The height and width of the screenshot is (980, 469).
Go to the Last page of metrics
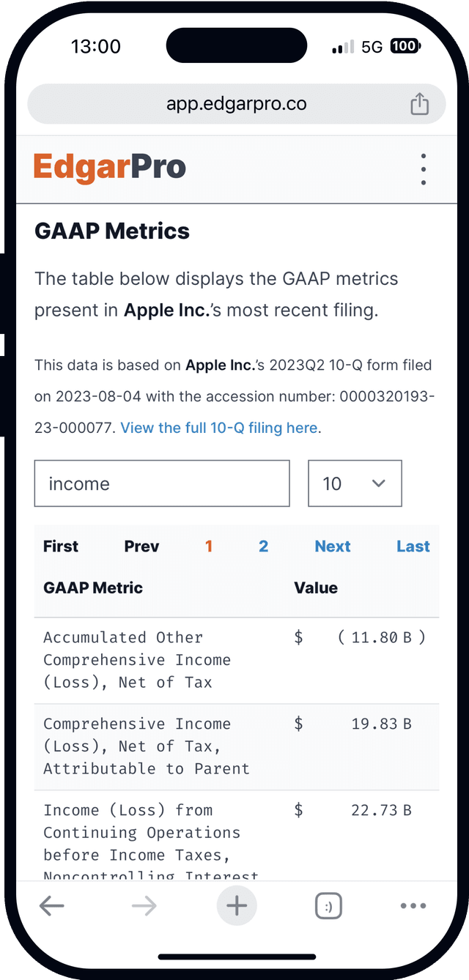coord(413,546)
